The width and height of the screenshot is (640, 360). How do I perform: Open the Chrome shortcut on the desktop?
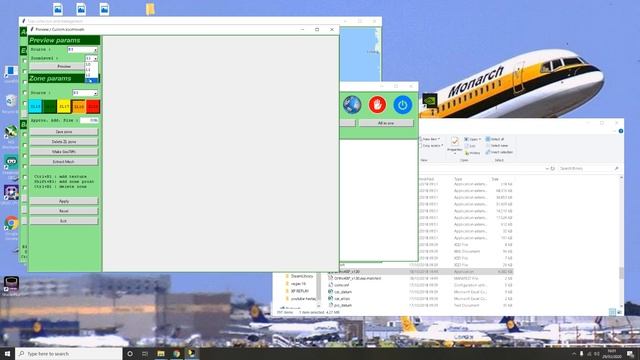[x=11, y=223]
